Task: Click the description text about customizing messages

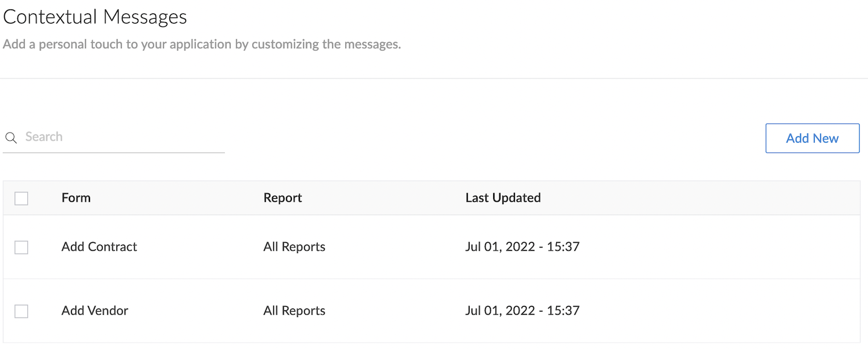Action: [202, 45]
